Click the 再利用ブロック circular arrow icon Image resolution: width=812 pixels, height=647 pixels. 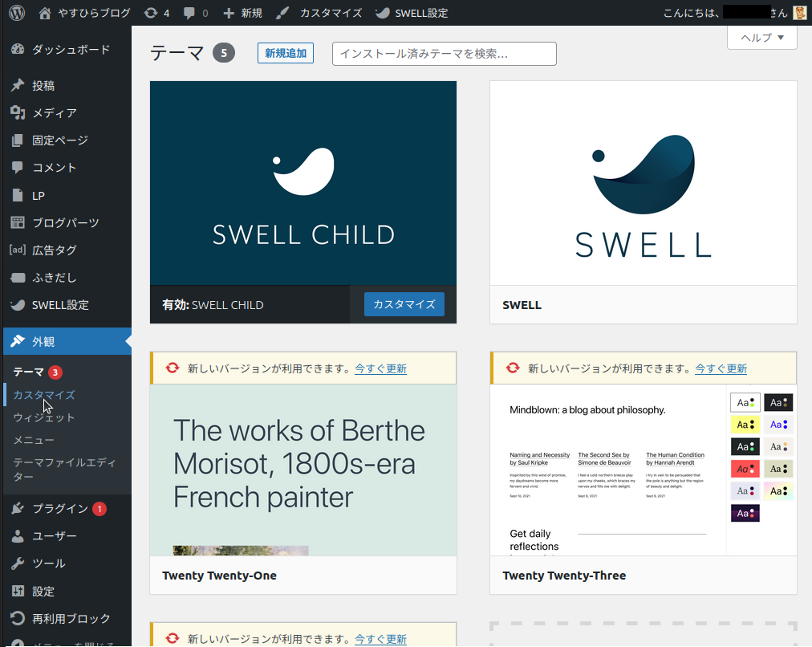(18, 619)
